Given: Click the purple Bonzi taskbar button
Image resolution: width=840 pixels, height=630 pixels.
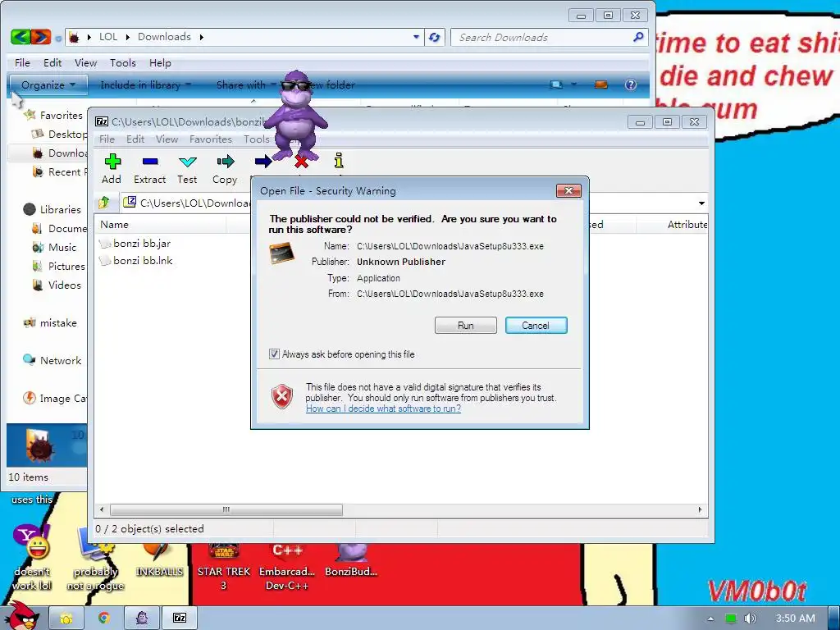Looking at the screenshot, I should point(141,619).
